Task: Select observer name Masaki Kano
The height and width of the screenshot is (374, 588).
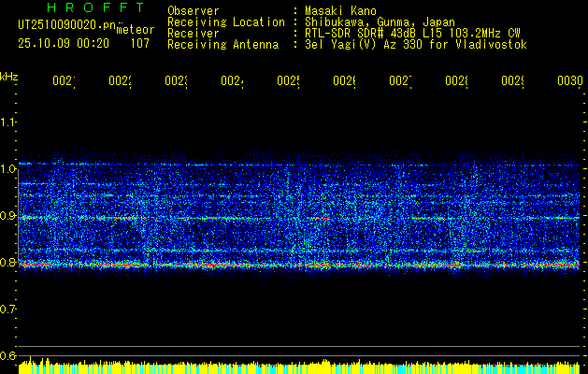Action: tap(340, 10)
